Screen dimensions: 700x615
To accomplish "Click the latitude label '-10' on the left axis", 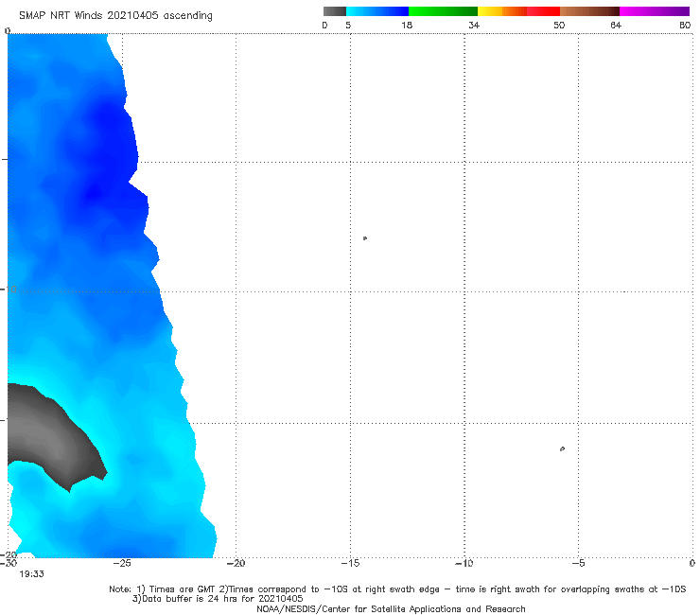I will coord(8,289).
